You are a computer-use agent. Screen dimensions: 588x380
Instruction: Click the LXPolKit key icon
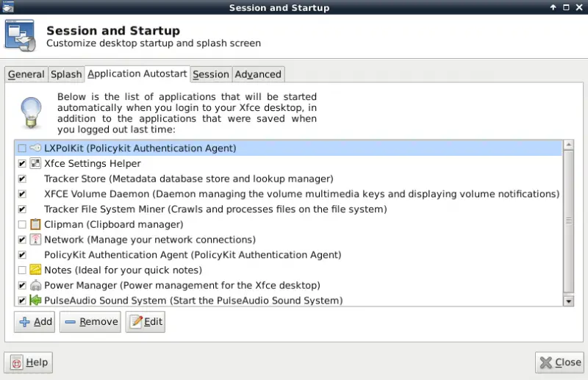point(35,148)
